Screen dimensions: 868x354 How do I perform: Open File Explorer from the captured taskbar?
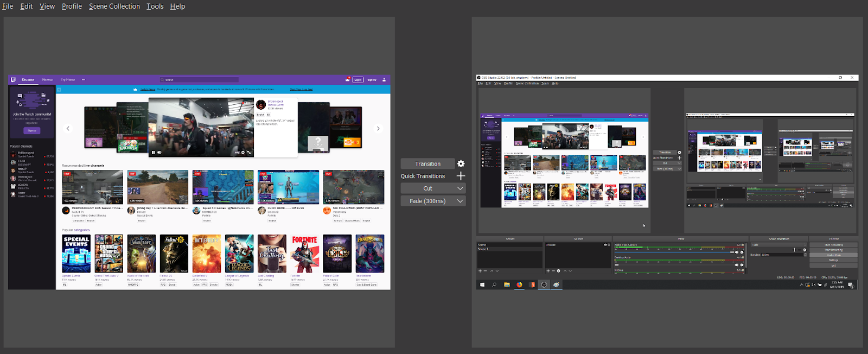pyautogui.click(x=507, y=285)
